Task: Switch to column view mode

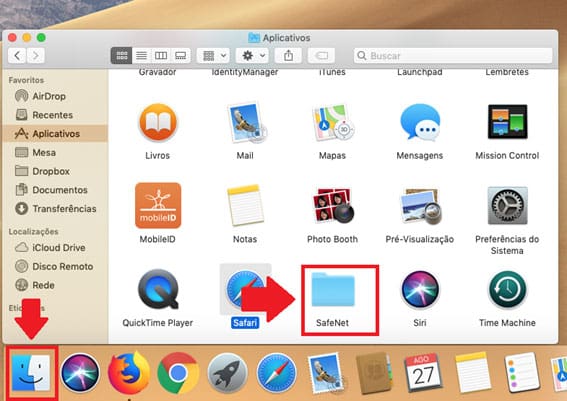Action: coord(161,56)
